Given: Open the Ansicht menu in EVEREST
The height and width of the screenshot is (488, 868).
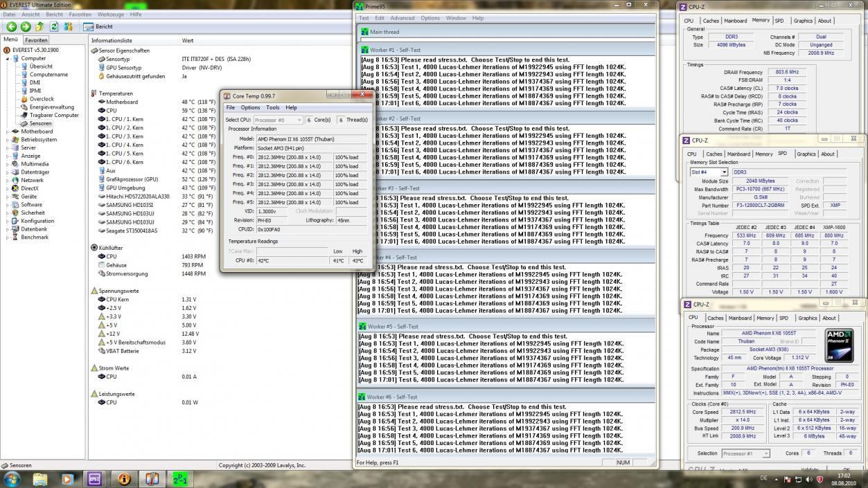Looking at the screenshot, I should pyautogui.click(x=30, y=14).
